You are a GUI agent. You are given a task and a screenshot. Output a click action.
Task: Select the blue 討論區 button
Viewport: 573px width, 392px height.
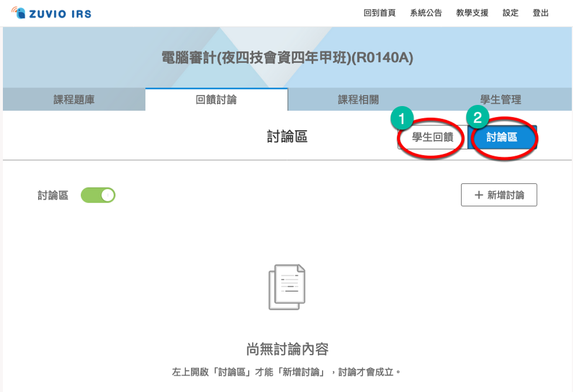coord(502,137)
